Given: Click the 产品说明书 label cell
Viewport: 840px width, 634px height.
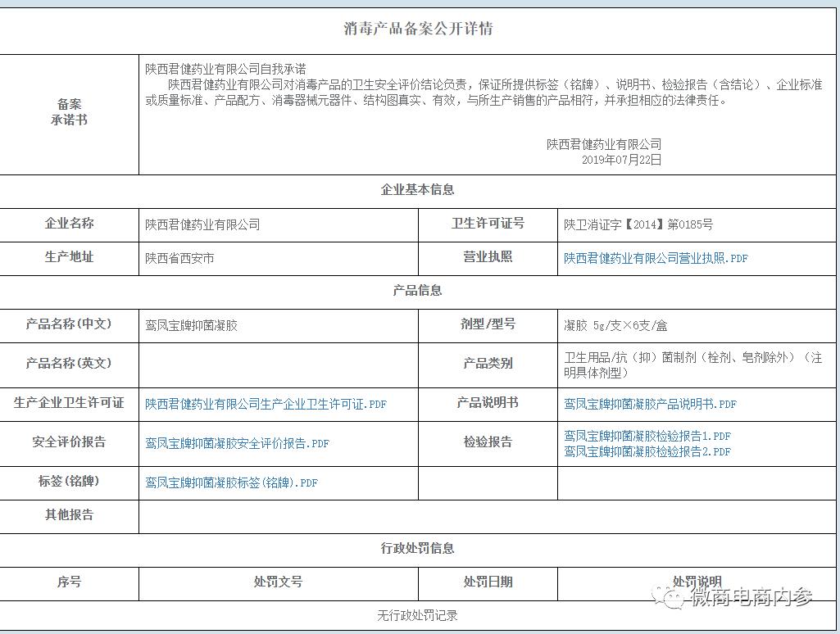Looking at the screenshot, I should point(488,403).
